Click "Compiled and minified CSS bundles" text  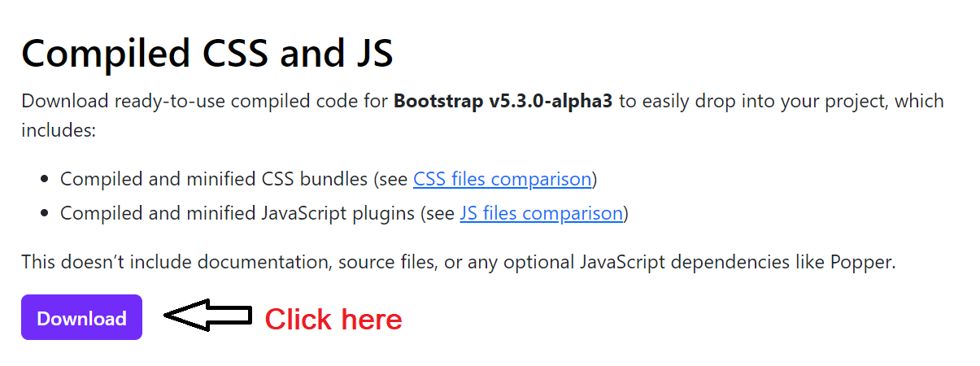[214, 179]
